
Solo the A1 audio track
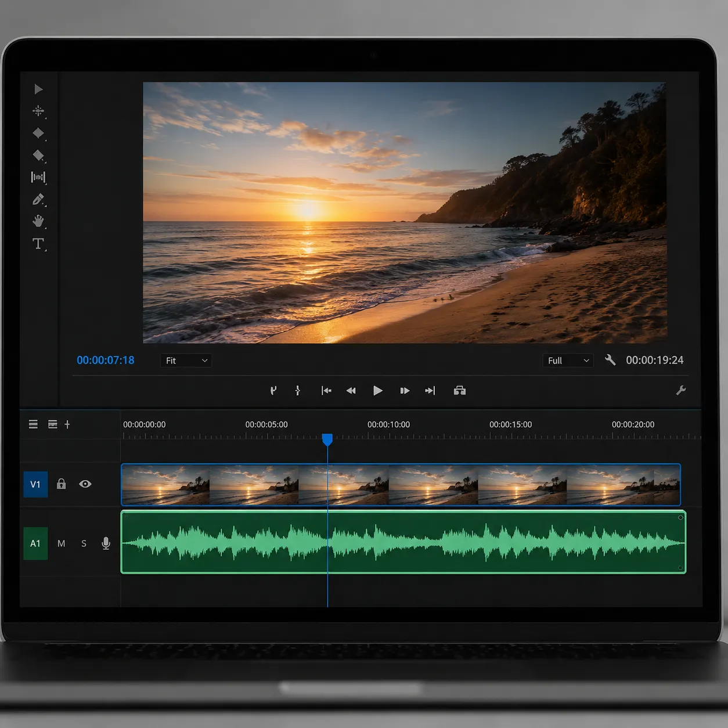click(84, 543)
